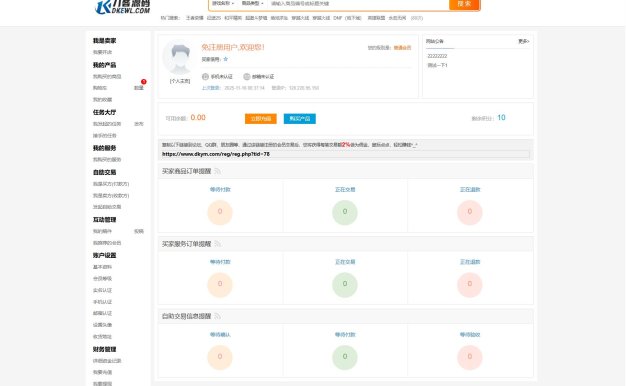Image resolution: width=626 pixels, height=386 pixels.
Task: Click orange count circle in 买家服务订单提醒
Action: [220, 285]
